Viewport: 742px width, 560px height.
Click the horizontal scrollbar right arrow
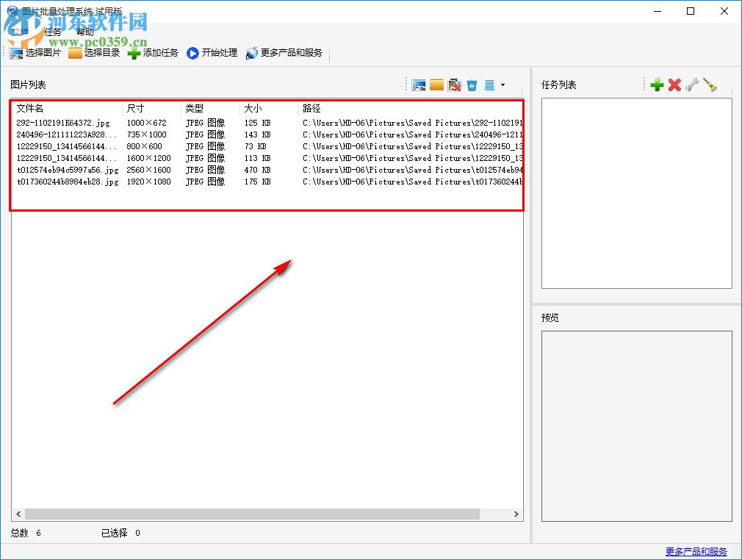516,514
